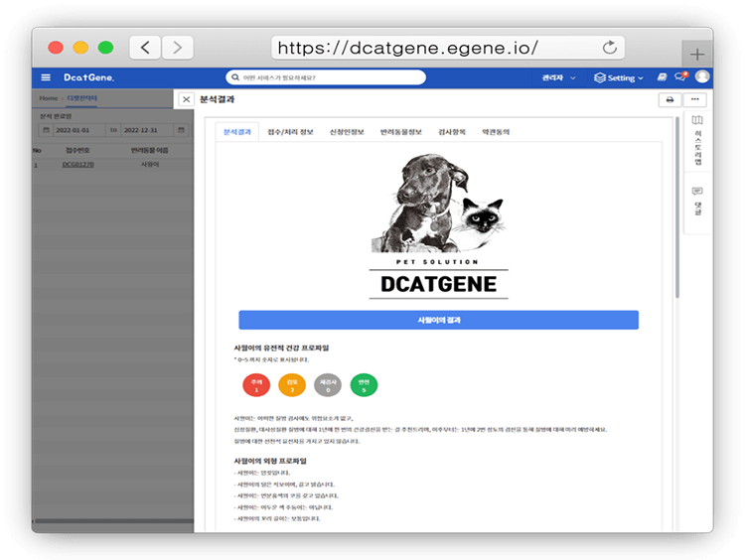The height and width of the screenshot is (560, 745).
Task: Focus the header search field
Action: (x=326, y=77)
